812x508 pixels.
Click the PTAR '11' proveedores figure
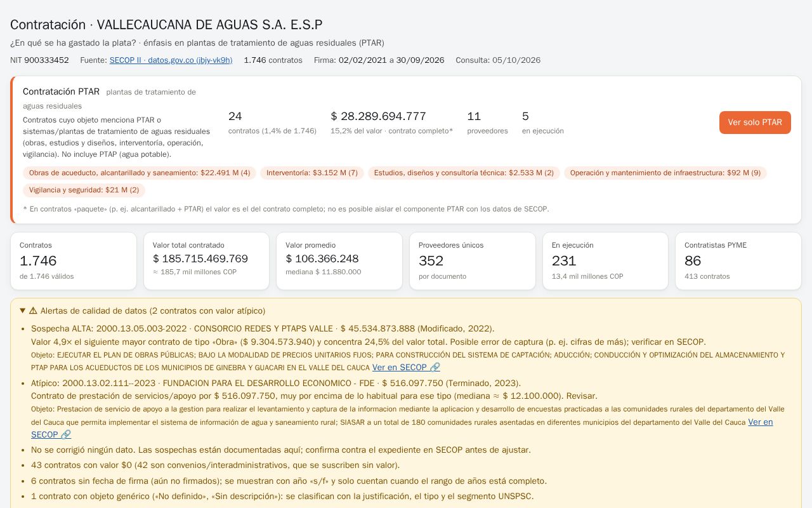[474, 116]
